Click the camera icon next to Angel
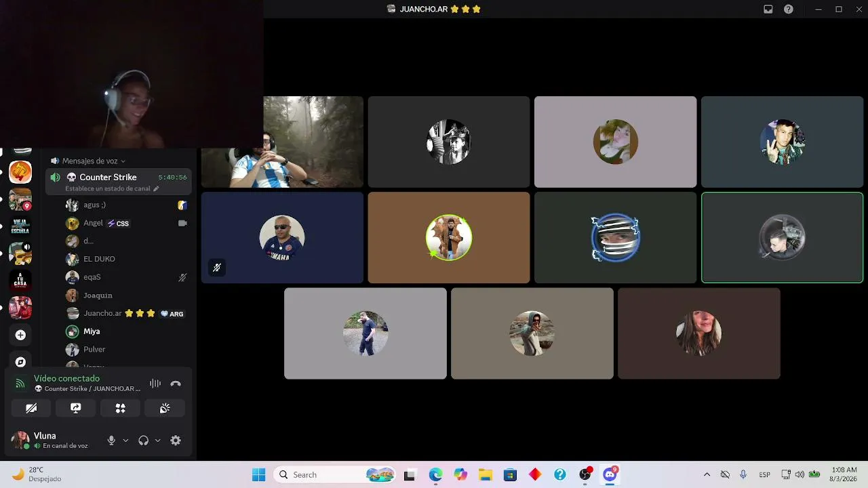This screenshot has height=488, width=868. tap(182, 223)
